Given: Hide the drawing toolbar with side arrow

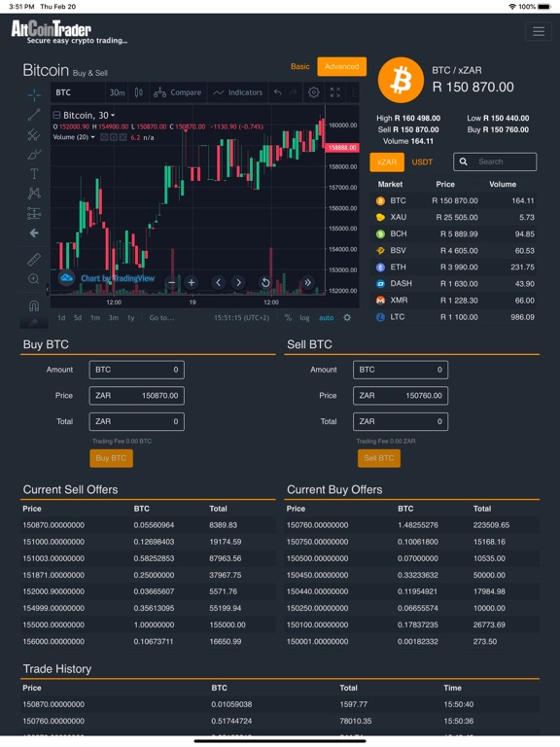Looking at the screenshot, I should tap(47, 288).
